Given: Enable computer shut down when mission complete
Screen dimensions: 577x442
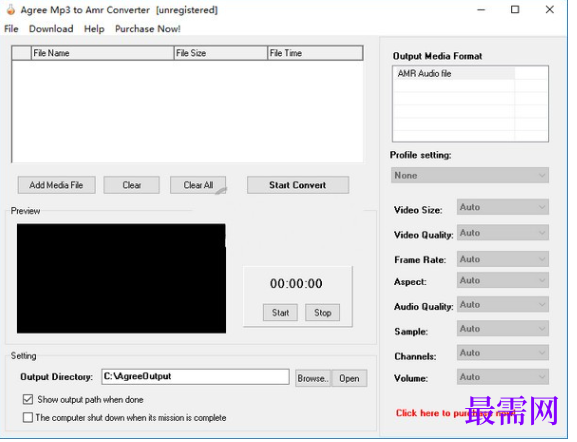Looking at the screenshot, I should pyautogui.click(x=28, y=418).
